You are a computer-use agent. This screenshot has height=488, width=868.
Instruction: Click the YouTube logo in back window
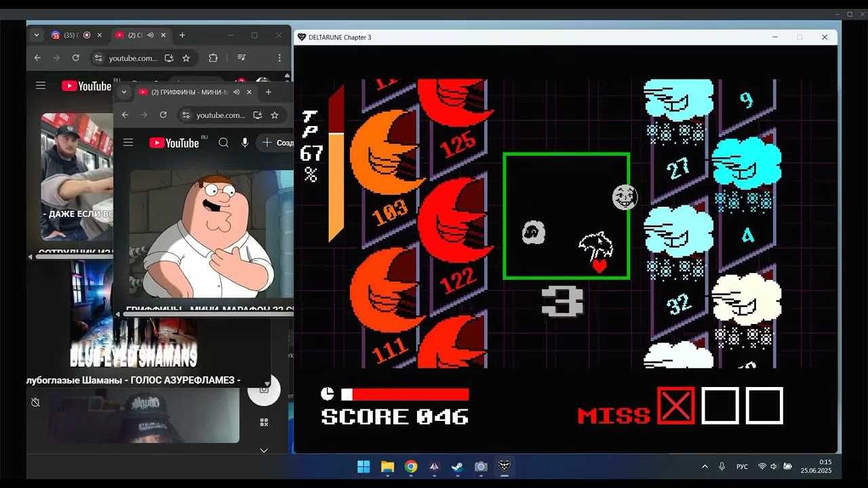(x=86, y=86)
